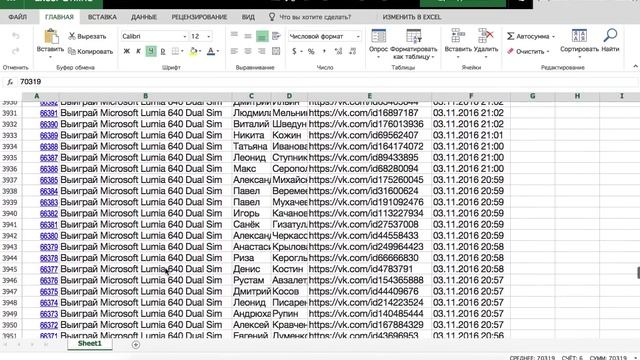Open borders dropdown arrow

click(x=182, y=51)
